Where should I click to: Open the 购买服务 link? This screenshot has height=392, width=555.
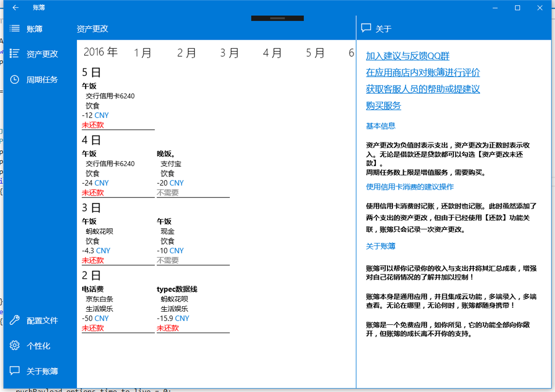[383, 106]
